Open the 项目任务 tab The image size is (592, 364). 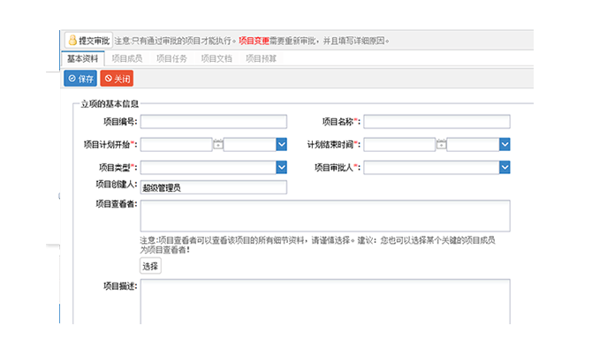pyautogui.click(x=171, y=58)
